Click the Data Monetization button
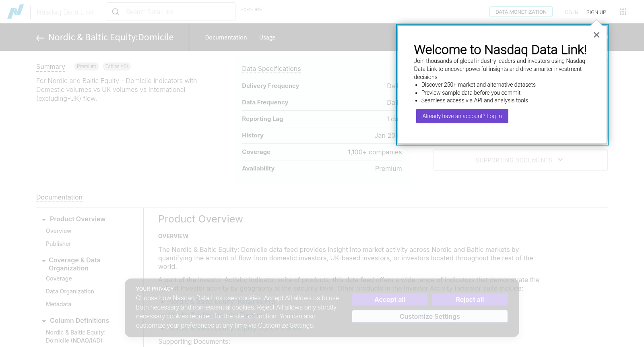 click(x=521, y=12)
